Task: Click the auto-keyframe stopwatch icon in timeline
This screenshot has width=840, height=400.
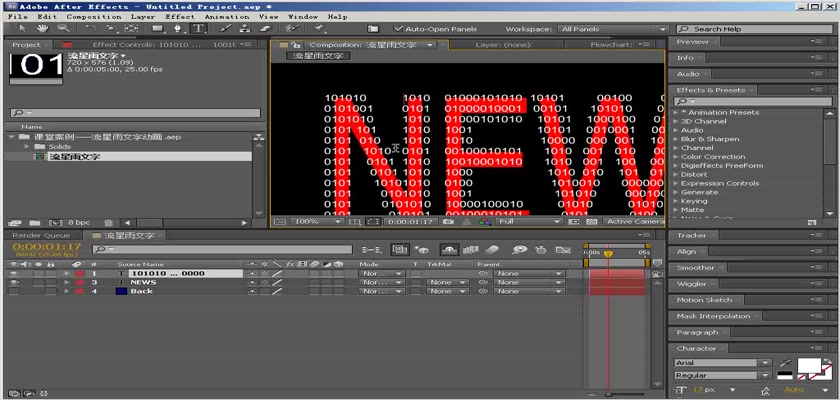Action: coord(542,250)
